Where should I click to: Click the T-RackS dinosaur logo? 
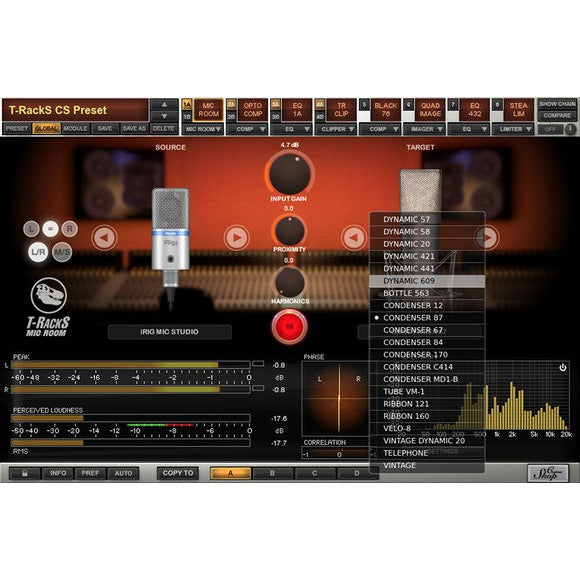(49, 296)
